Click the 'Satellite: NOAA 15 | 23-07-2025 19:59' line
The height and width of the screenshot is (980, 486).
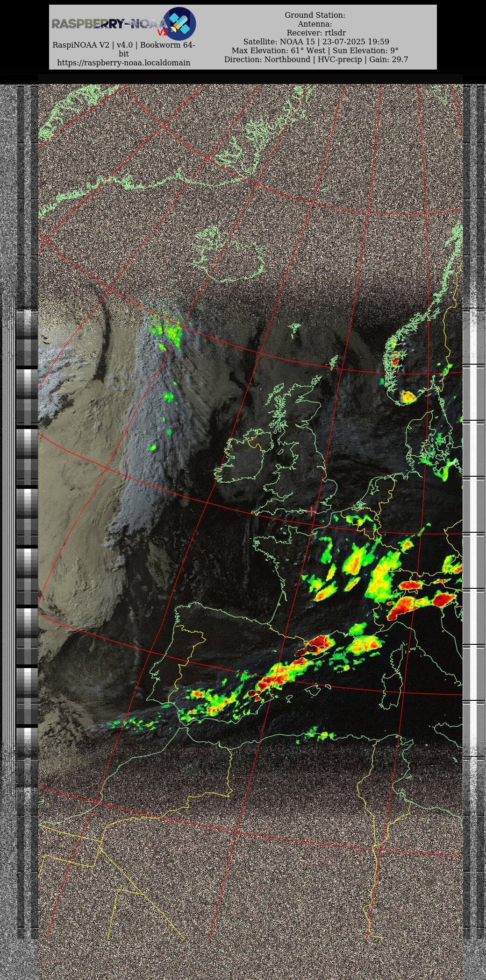[316, 42]
